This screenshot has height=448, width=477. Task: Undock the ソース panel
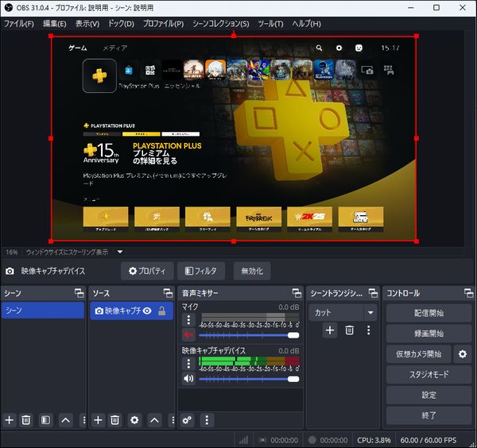168,293
